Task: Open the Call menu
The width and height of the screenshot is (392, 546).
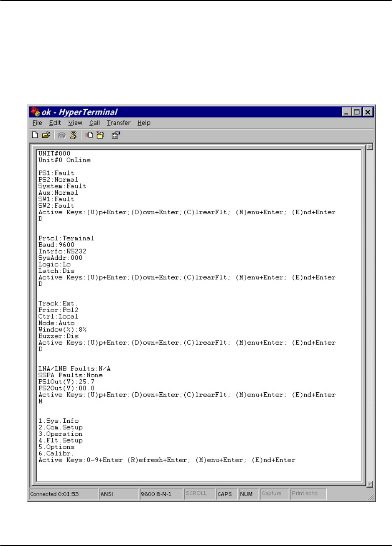Action: pos(94,123)
